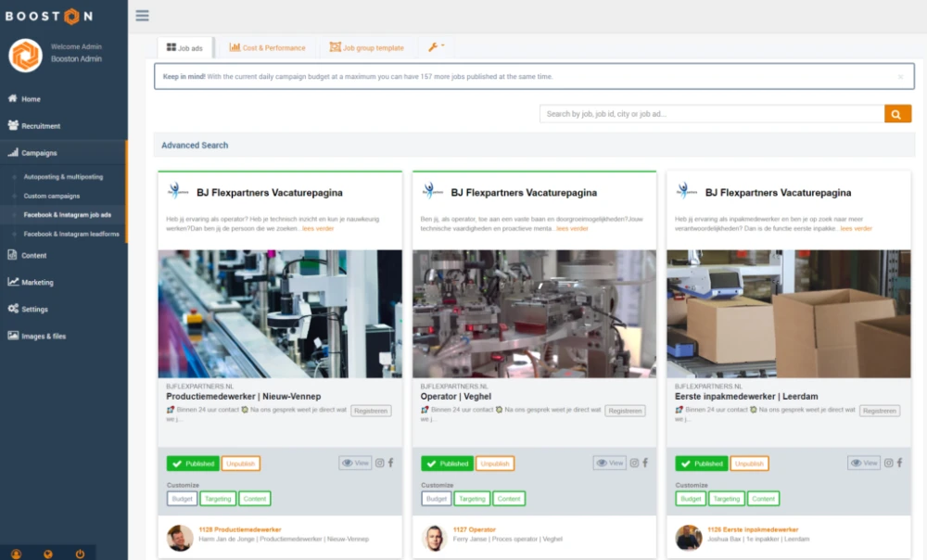View the Eerste inpakmedewerker ad preview
This screenshot has height=560, width=927.
864,463
